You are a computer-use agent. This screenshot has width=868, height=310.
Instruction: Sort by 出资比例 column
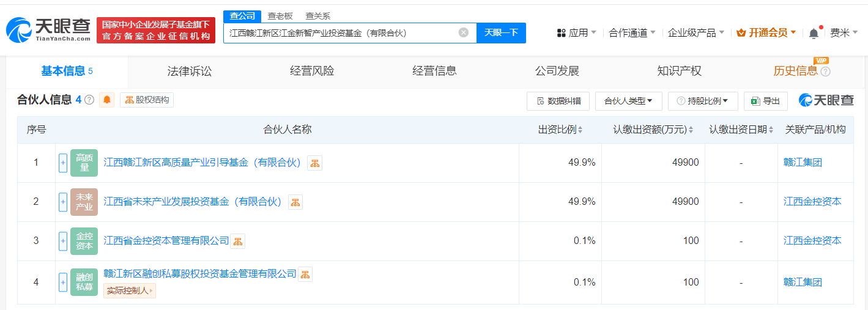tap(560, 130)
